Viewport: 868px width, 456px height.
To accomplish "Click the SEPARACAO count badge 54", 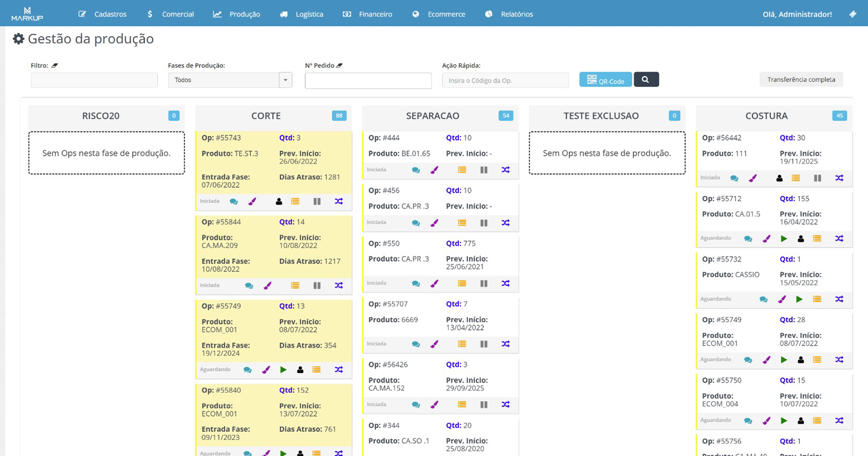I will [506, 116].
